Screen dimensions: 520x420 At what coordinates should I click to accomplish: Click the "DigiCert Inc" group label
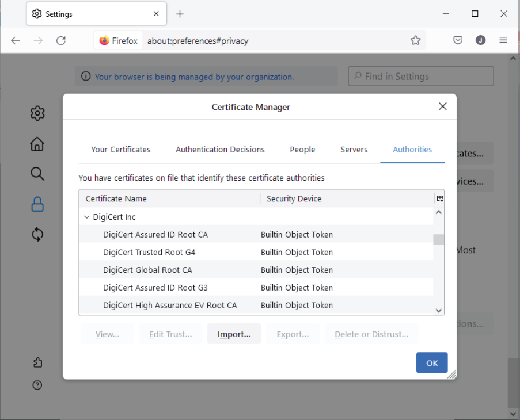[x=114, y=217]
